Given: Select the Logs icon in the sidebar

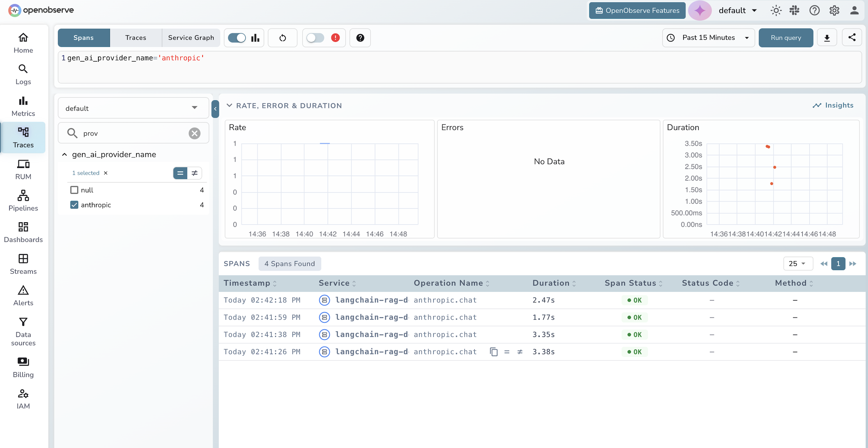Looking at the screenshot, I should click(x=23, y=74).
